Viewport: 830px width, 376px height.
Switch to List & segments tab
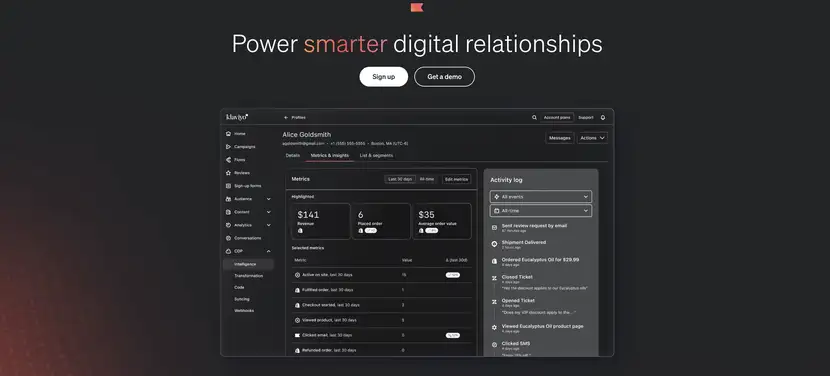pyautogui.click(x=376, y=156)
